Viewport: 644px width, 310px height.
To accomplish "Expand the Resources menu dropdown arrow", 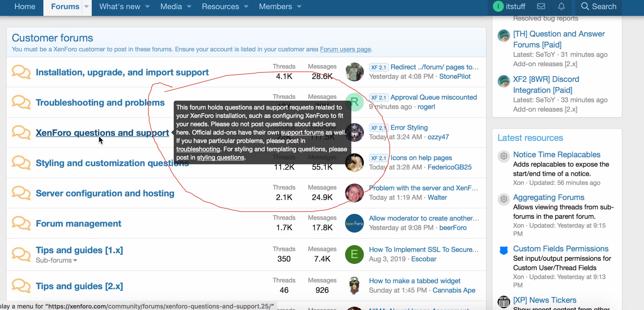I will [x=246, y=7].
